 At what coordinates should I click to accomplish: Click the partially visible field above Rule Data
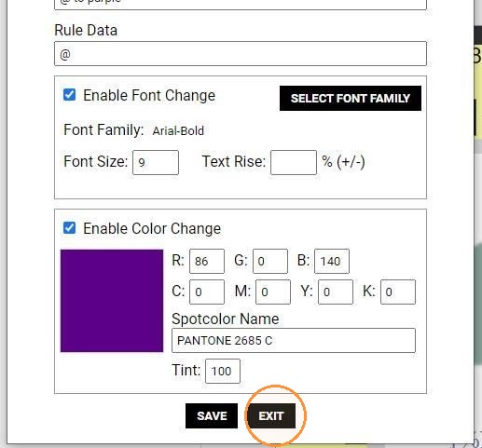[x=241, y=5]
